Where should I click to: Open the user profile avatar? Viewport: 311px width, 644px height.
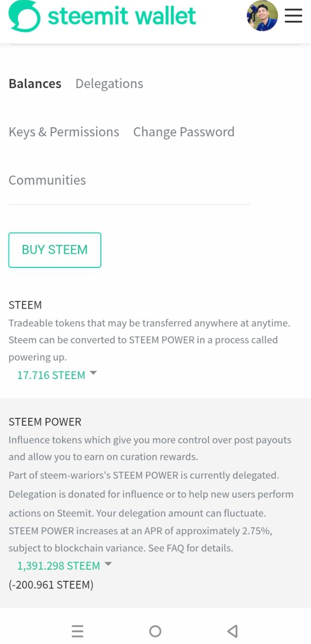click(x=262, y=16)
